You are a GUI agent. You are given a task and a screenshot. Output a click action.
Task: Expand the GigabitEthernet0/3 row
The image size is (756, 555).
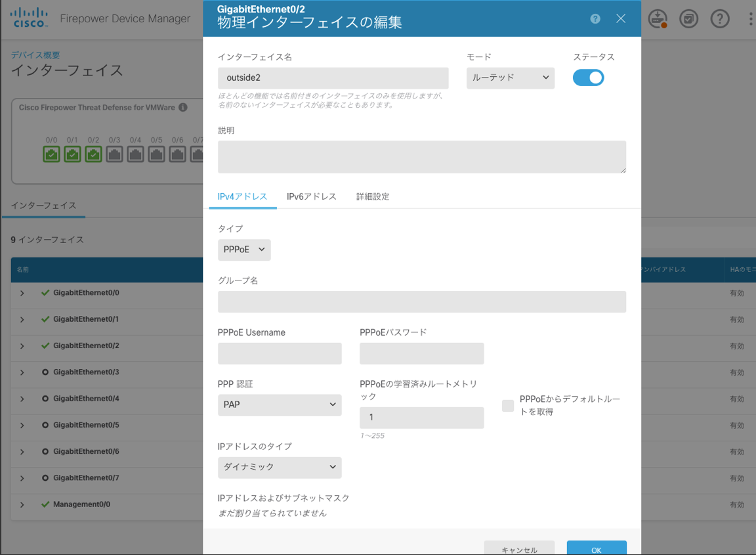click(x=22, y=372)
